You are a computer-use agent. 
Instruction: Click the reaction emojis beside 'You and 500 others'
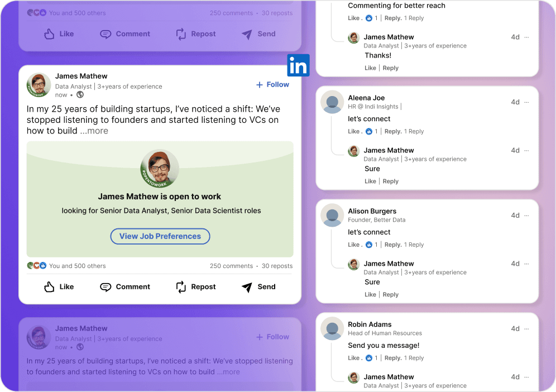[x=37, y=266]
